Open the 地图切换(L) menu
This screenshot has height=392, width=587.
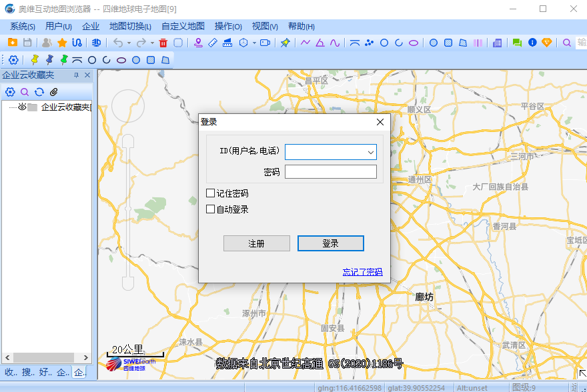pos(130,27)
